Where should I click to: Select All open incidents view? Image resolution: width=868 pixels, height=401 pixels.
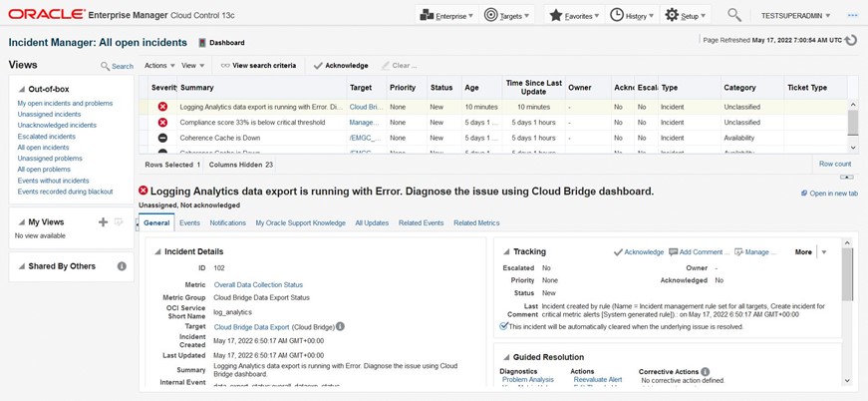tap(43, 148)
